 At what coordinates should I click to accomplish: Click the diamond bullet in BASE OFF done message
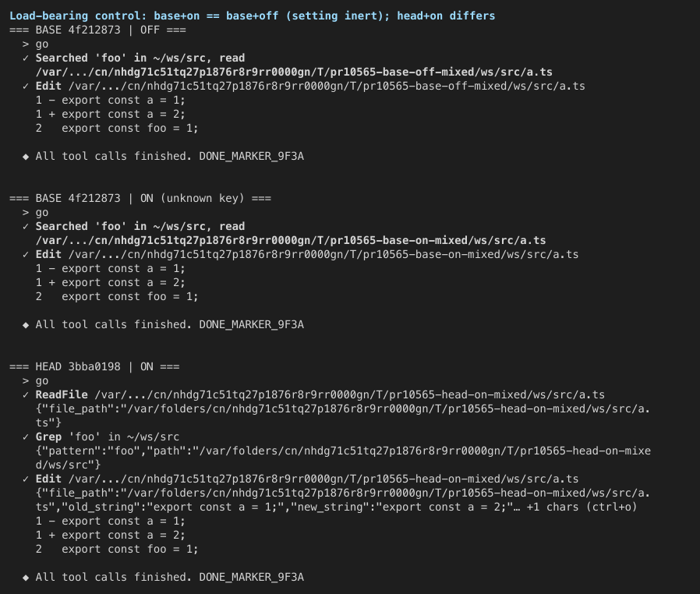point(26,156)
